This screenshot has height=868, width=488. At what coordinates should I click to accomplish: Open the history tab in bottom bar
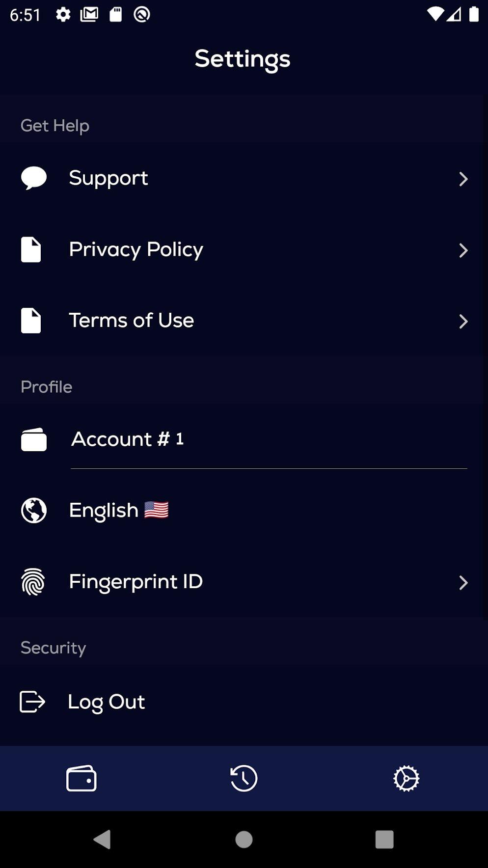click(244, 779)
